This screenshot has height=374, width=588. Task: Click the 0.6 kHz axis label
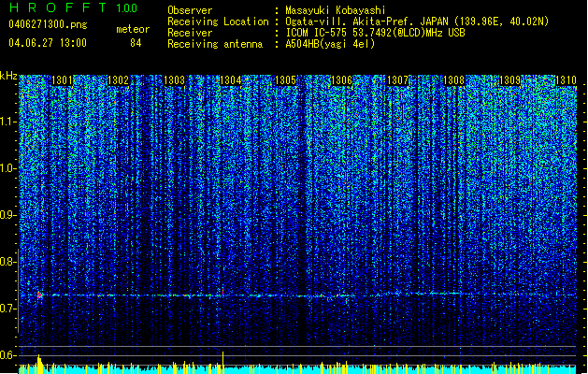point(8,355)
